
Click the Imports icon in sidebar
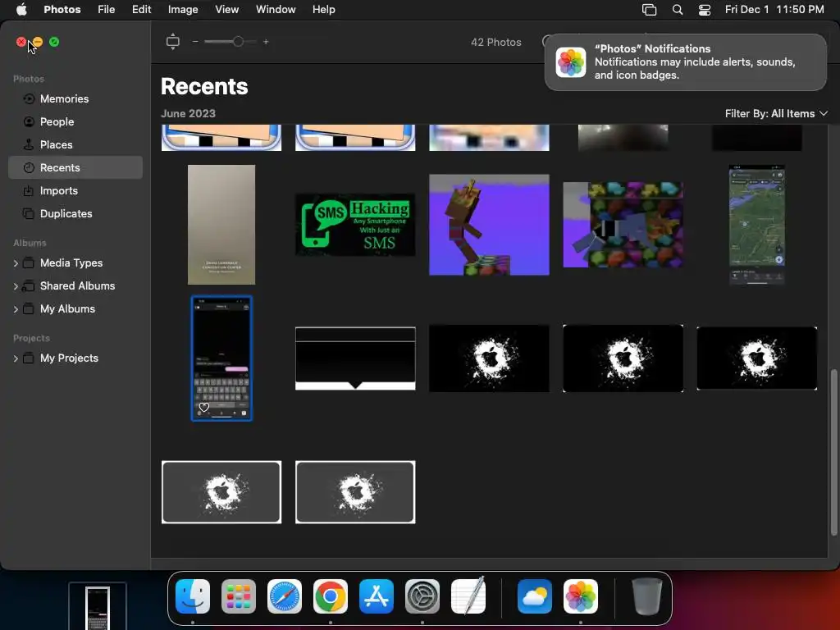[29, 190]
